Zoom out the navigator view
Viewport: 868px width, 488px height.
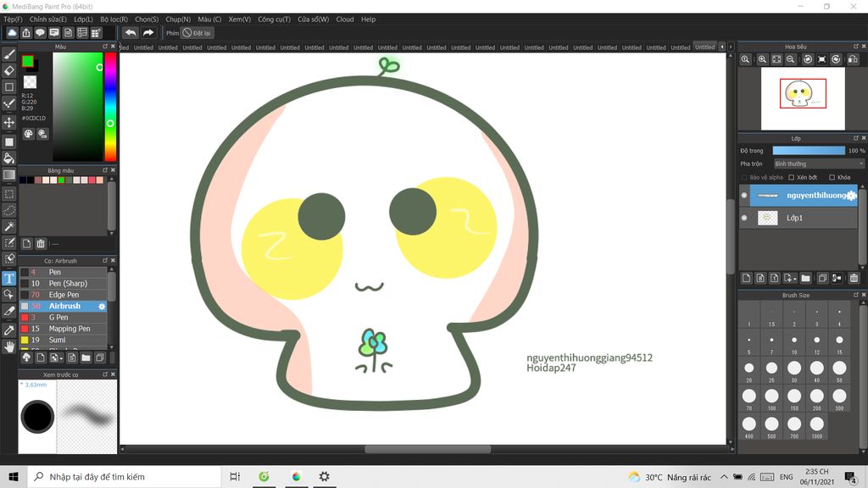click(791, 59)
